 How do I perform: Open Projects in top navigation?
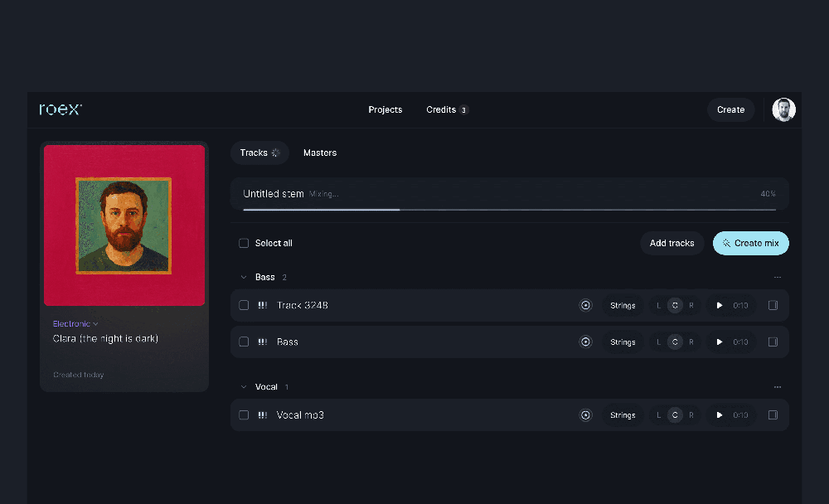pos(385,110)
